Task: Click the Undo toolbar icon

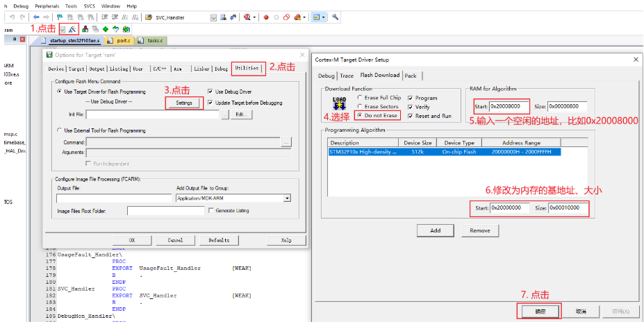Action: coord(13,17)
